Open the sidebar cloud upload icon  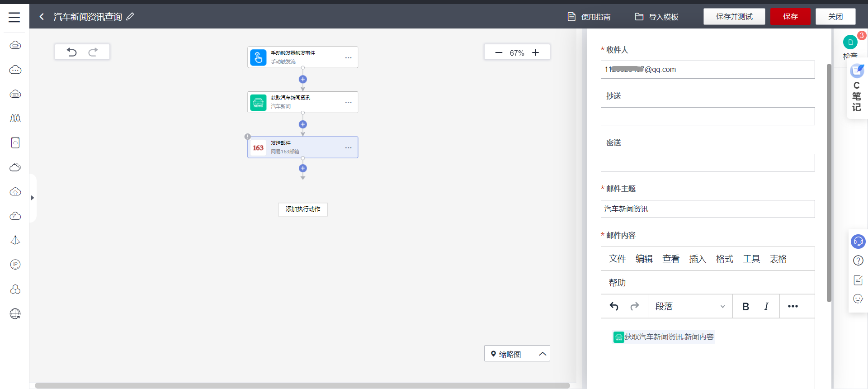tap(15, 192)
